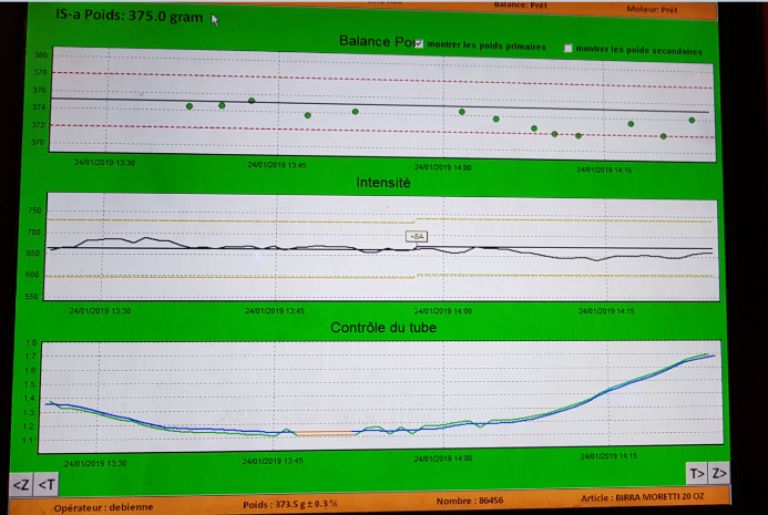Click 'Opérateur : debienne' in the status bar

coord(103,508)
